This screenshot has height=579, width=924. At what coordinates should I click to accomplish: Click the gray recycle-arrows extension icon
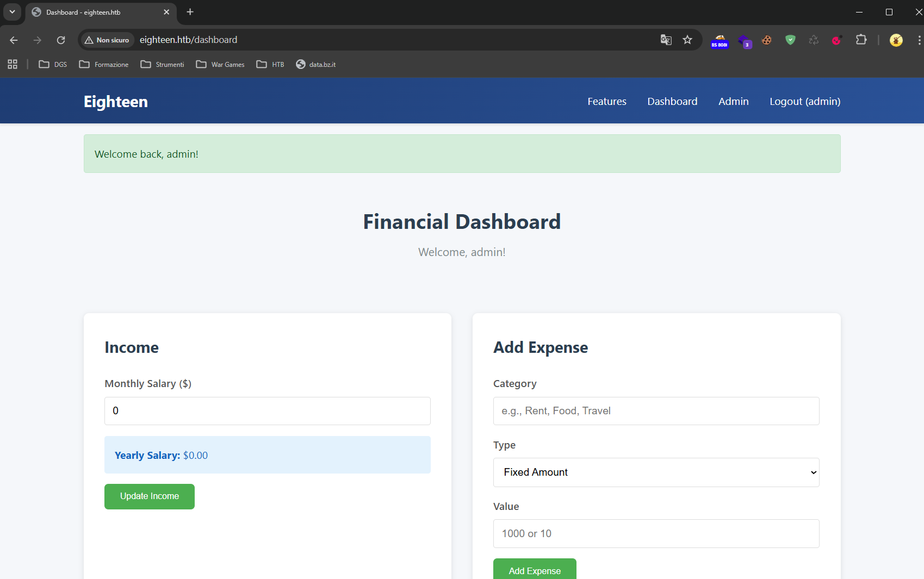point(814,40)
